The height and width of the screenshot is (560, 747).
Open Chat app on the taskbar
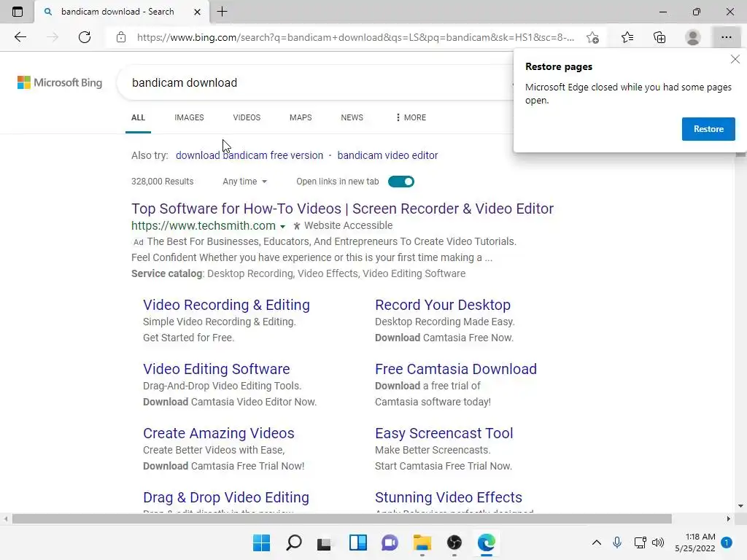point(390,542)
